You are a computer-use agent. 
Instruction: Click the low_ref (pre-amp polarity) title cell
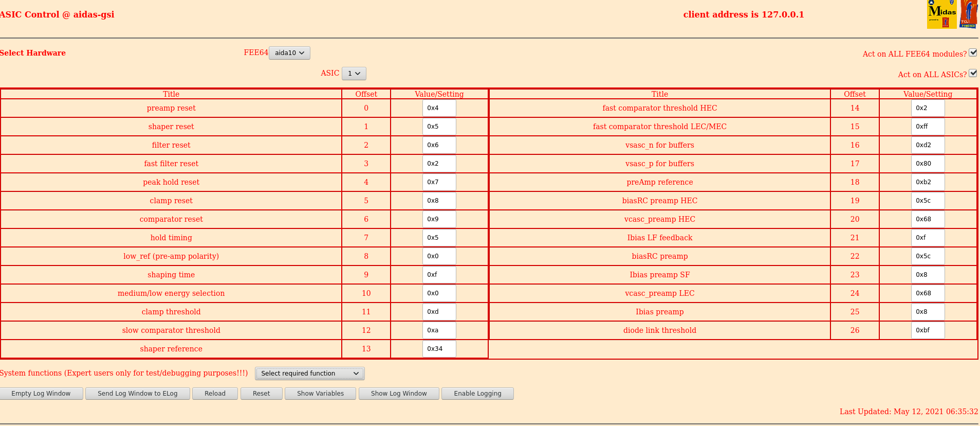pos(171,256)
